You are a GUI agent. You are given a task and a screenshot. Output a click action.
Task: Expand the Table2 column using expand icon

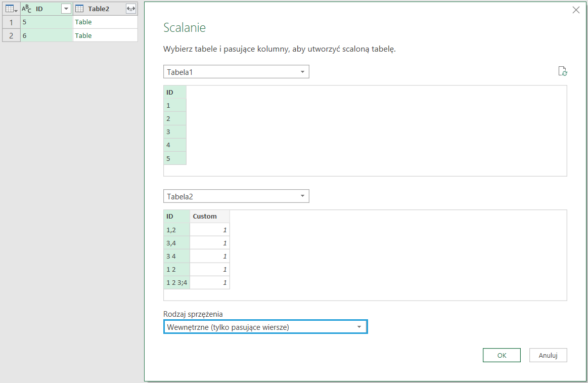131,9
